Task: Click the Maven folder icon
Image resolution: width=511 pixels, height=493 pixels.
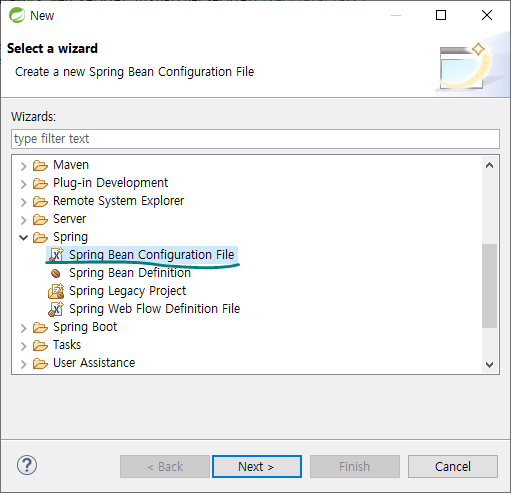Action: coord(40,165)
